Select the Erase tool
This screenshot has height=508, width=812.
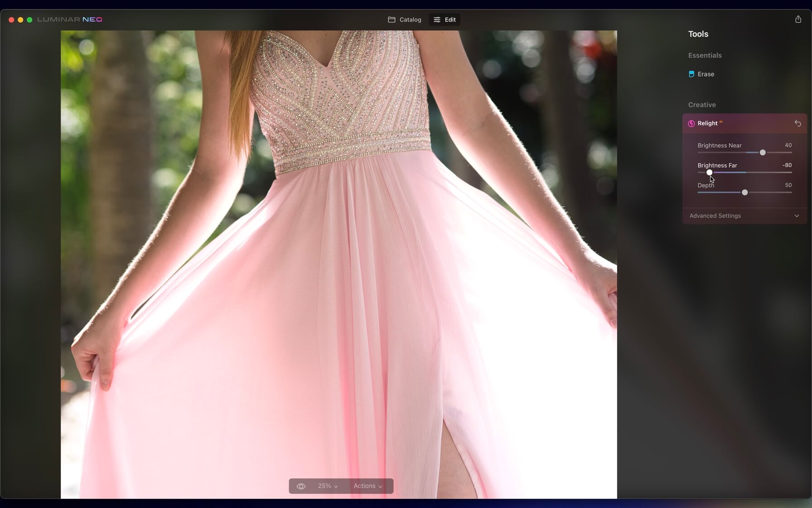[x=705, y=74]
